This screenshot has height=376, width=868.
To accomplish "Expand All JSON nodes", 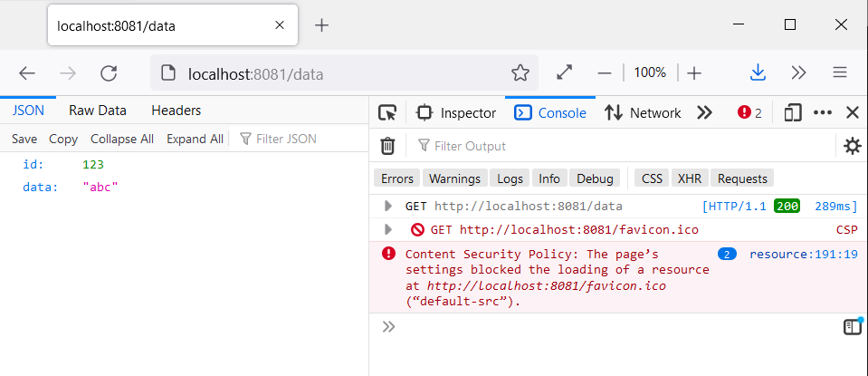I will [195, 139].
